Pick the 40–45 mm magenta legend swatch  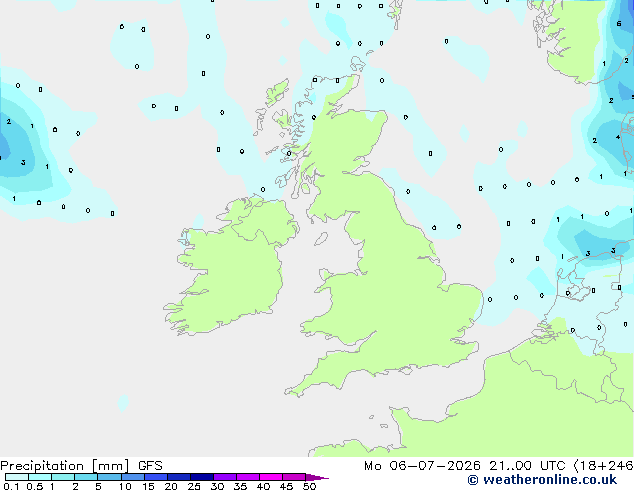[271, 477]
